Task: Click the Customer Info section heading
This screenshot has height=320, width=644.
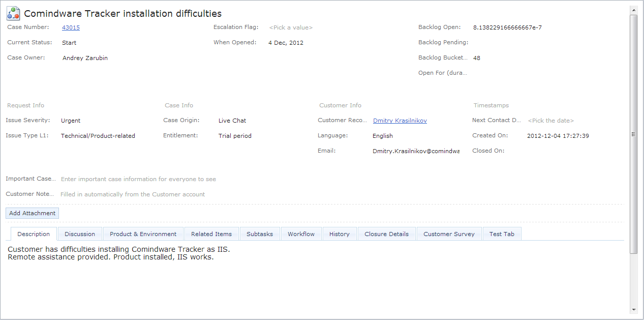Action: pos(340,105)
